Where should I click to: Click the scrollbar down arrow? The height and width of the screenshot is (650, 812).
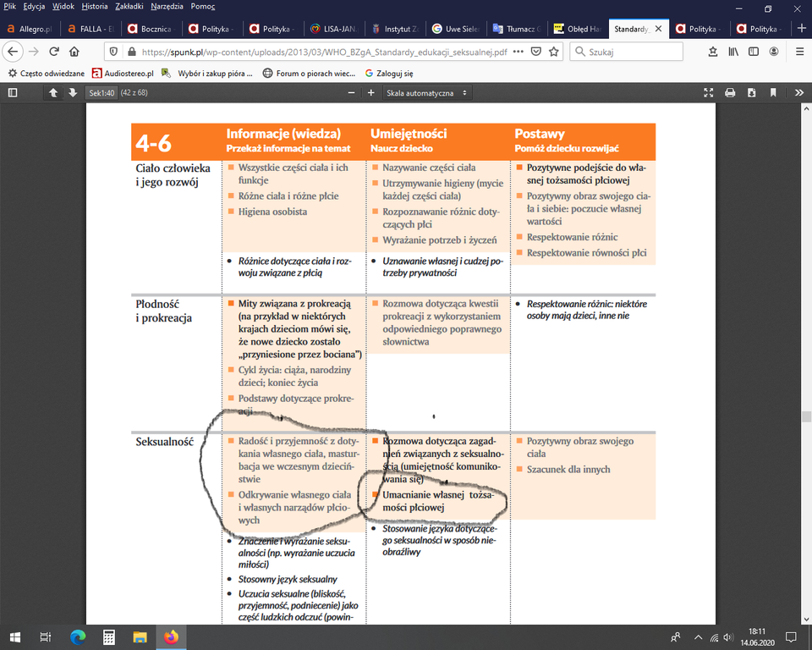point(806,620)
